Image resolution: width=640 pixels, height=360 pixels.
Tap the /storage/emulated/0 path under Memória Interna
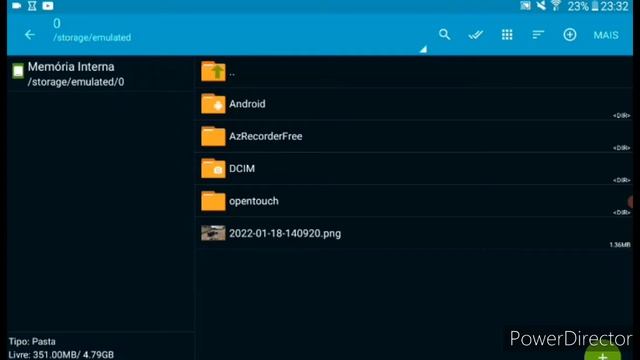point(76,82)
